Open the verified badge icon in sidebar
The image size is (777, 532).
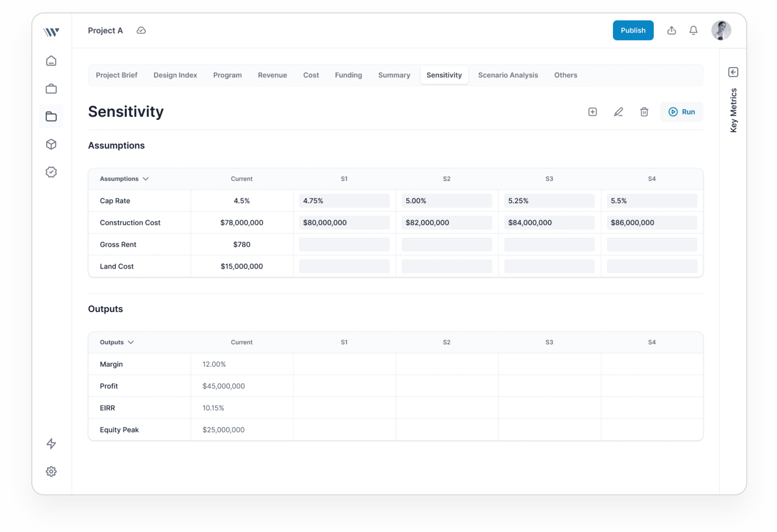(x=51, y=172)
